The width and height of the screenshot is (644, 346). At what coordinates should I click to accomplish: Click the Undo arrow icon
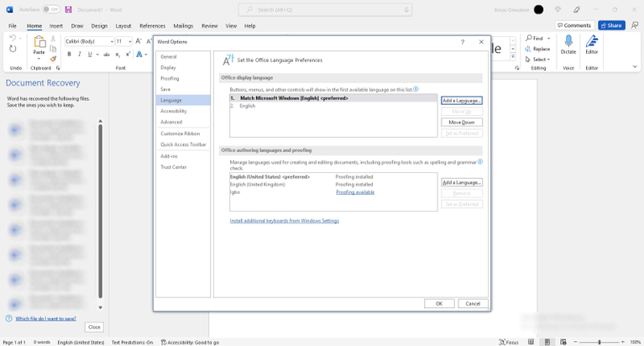coord(13,39)
